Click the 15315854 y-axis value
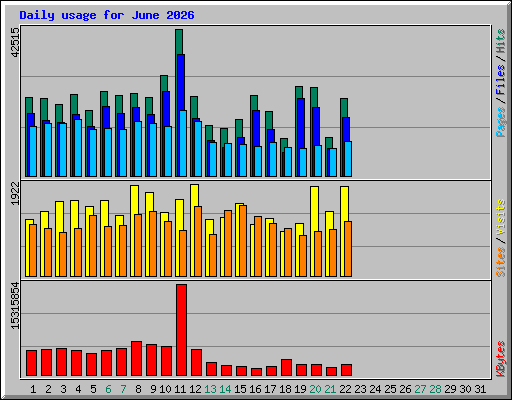The image size is (512, 400). 16,306
